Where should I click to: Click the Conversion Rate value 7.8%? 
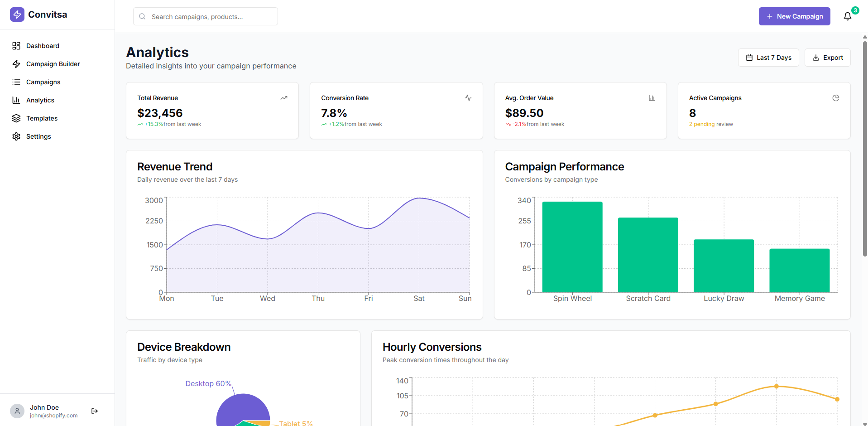[x=334, y=113]
